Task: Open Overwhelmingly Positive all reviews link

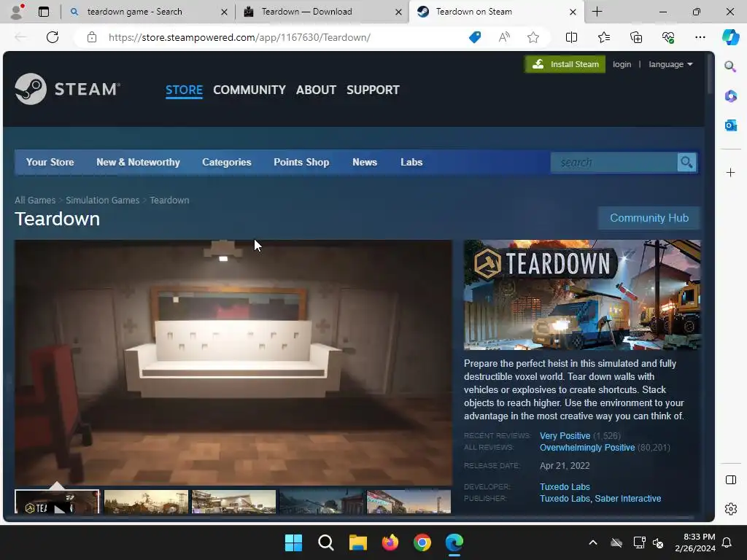Action: [x=587, y=448]
